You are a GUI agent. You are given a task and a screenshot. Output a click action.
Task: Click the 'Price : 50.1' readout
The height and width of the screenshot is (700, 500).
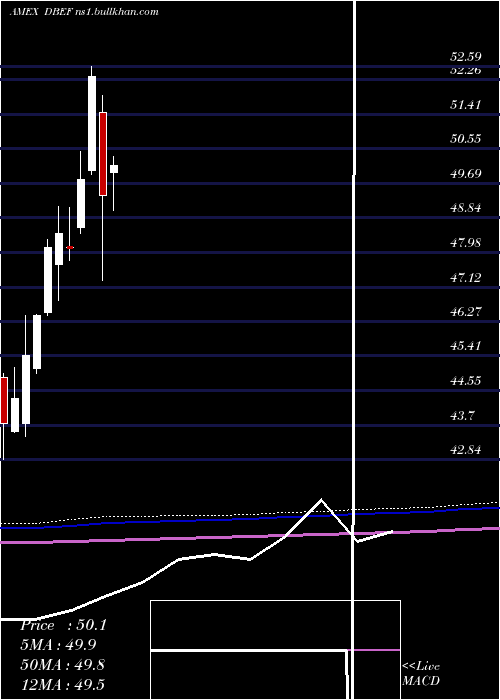(x=63, y=625)
